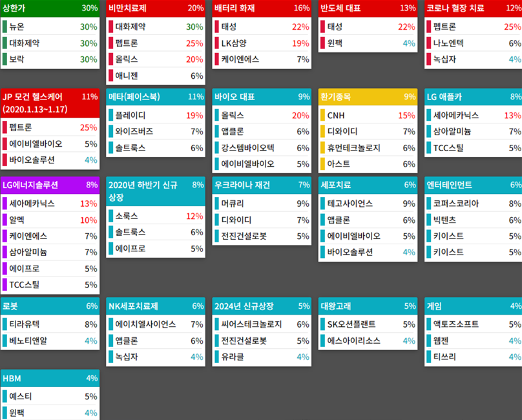Click 알멕 stock row
This screenshot has width=522, height=420.
(x=50, y=220)
